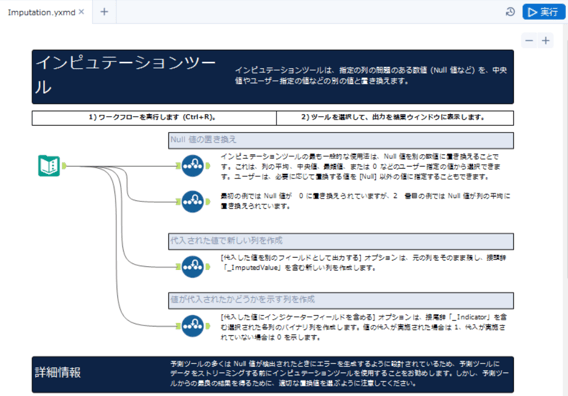Select the 'Null 値の置き換え' section header box
The width and height of the screenshot is (568, 396).
(341, 140)
